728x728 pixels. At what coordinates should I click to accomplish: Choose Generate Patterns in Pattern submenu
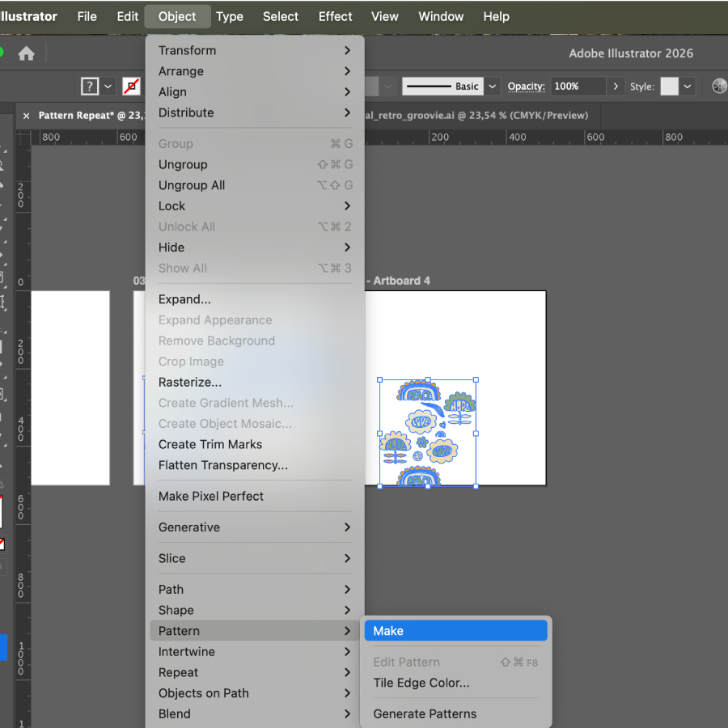(x=456, y=713)
